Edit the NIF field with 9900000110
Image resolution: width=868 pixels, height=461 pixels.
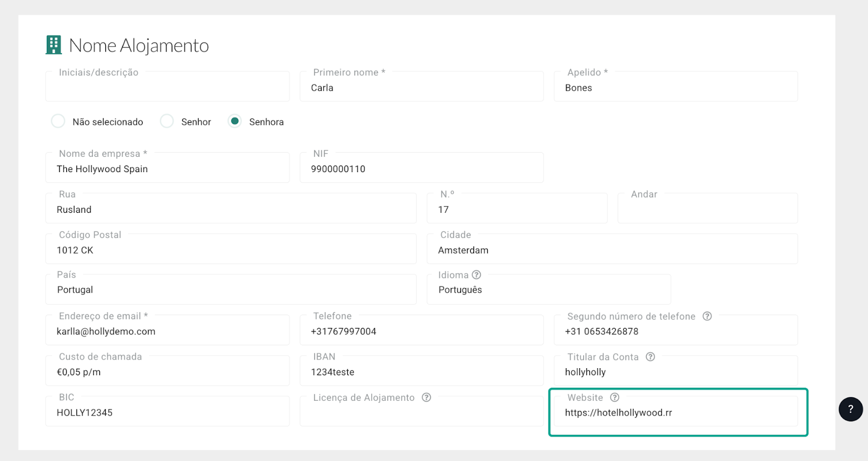(x=422, y=168)
